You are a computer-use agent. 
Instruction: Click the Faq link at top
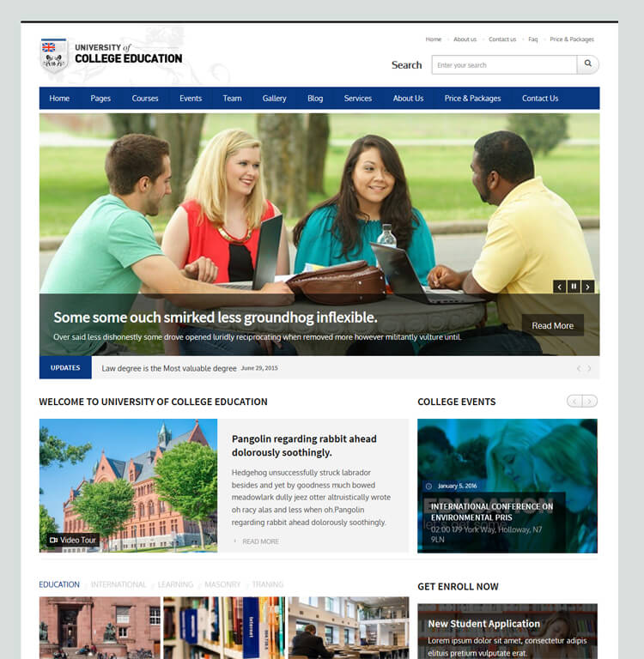[x=533, y=39]
